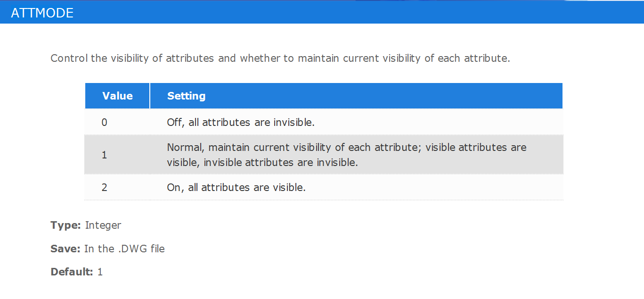Select the 'Normal, maintain current visibility' setting text
Image resolution: width=644 pixels, height=299 pixels.
click(x=347, y=155)
